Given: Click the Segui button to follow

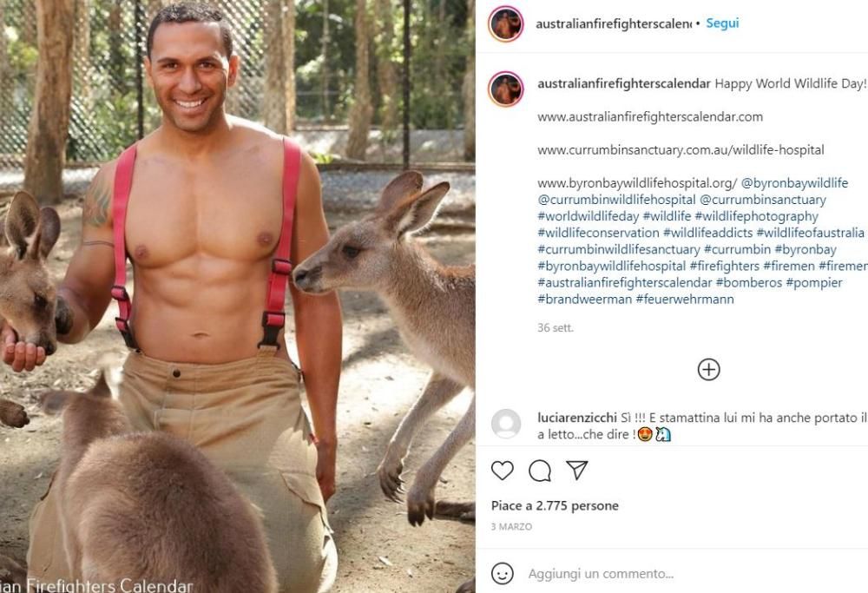Looking at the screenshot, I should pos(723,23).
